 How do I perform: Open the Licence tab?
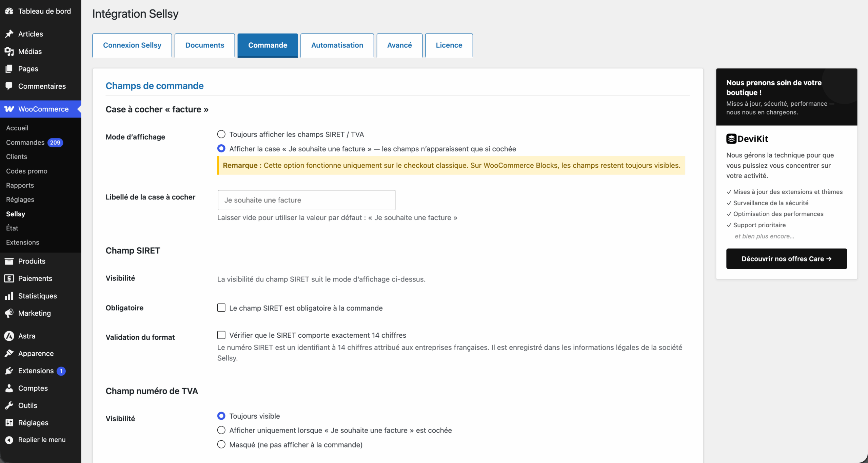(449, 45)
